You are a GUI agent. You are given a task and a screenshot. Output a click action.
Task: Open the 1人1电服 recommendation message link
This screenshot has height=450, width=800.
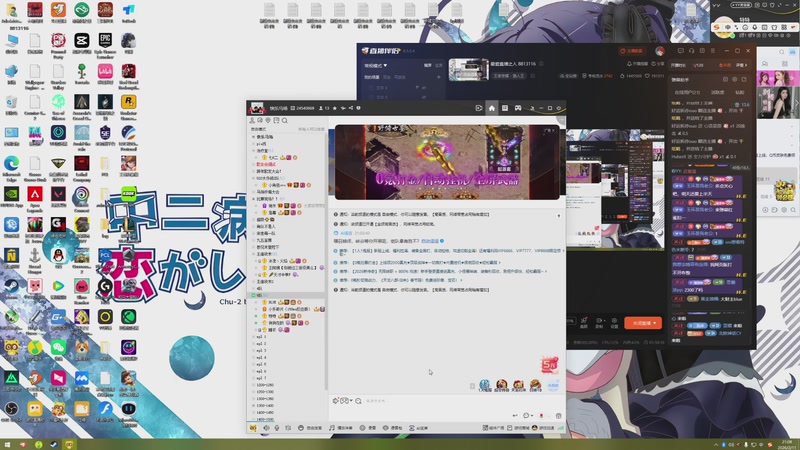click(452, 251)
